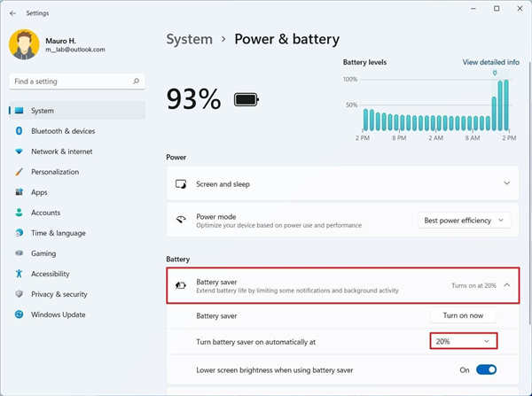Click the search magnifier icon
Viewport: 532px width, 396px height.
pyautogui.click(x=137, y=82)
